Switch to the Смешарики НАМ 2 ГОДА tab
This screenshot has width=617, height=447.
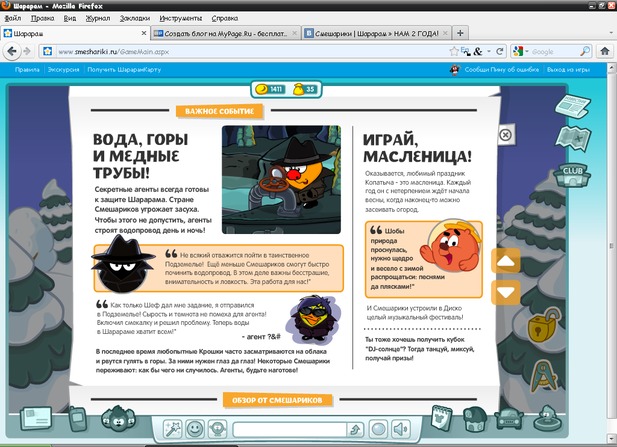click(377, 33)
